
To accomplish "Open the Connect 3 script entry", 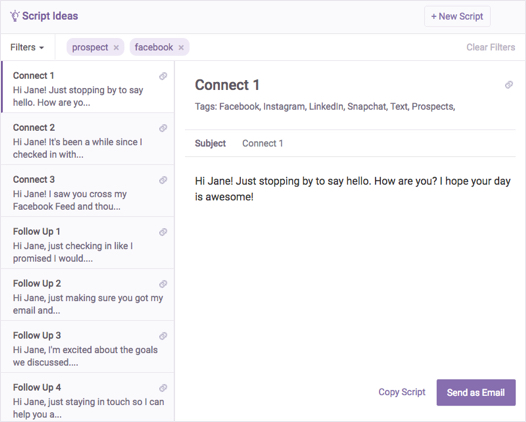I will pyautogui.click(x=88, y=191).
